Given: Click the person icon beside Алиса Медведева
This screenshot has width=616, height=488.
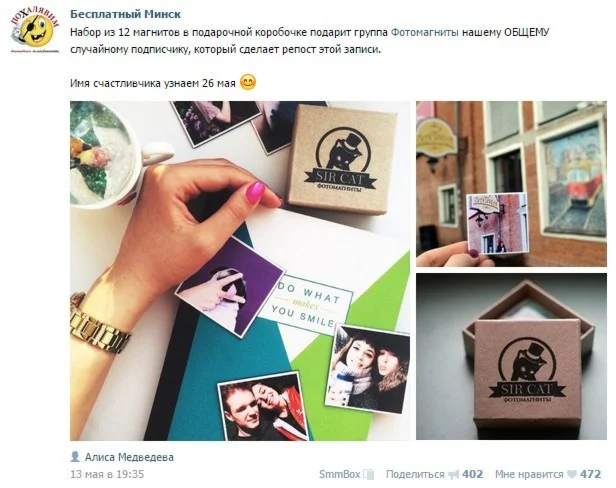Looking at the screenshot, I should click(75, 457).
